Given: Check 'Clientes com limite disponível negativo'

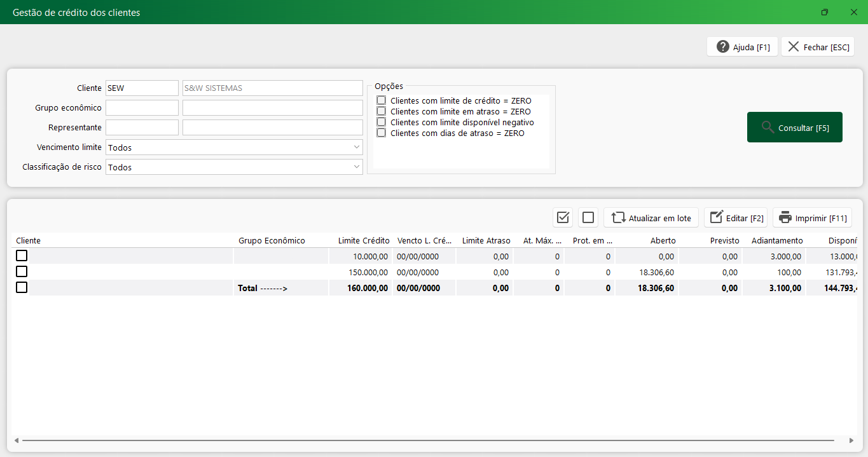Looking at the screenshot, I should coord(382,122).
